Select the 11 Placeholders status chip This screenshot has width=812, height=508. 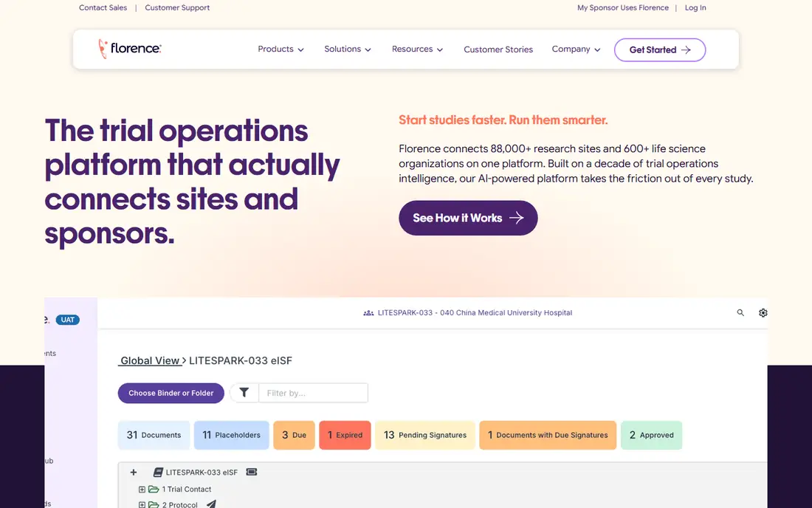point(232,435)
